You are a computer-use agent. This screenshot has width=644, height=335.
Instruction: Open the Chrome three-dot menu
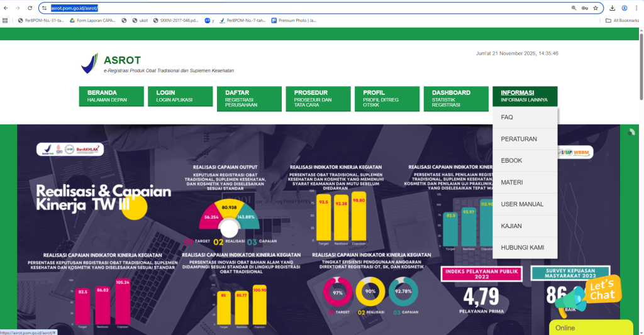pos(636,8)
